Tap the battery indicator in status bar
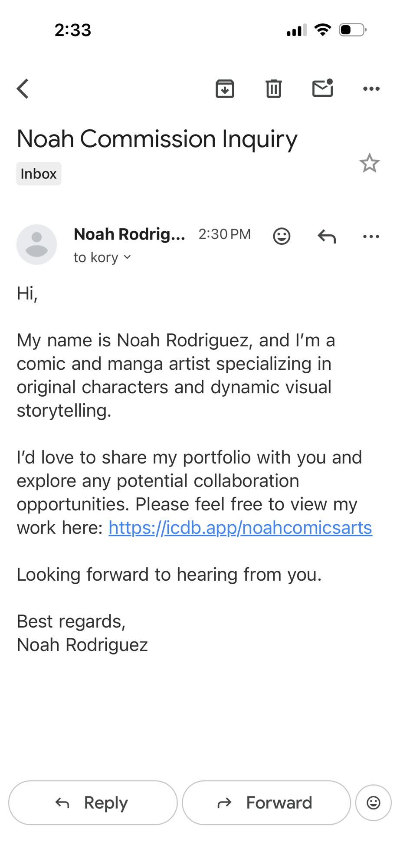 pyautogui.click(x=352, y=30)
